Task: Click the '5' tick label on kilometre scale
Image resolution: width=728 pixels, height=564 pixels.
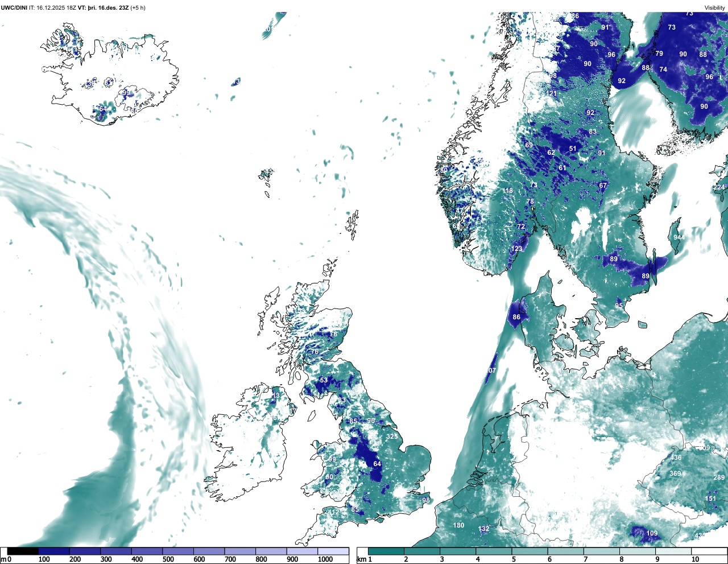Action: click(x=514, y=559)
